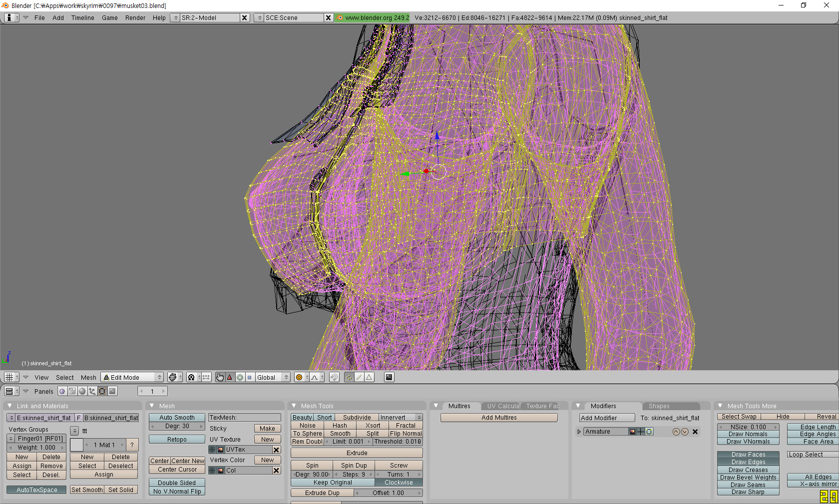Screen dimensions: 839x504
Task: Adjust the Weight 1.000 slider
Action: [36, 448]
